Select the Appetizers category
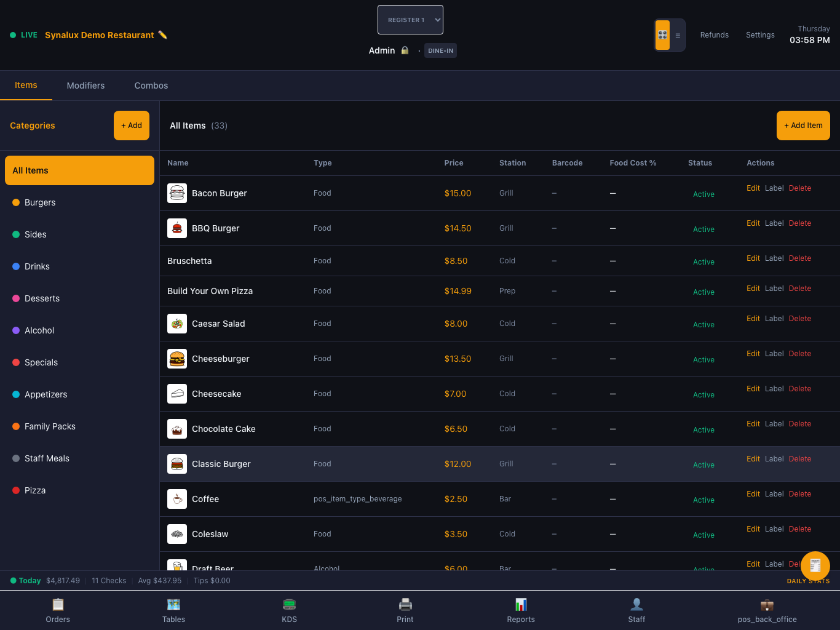Image resolution: width=840 pixels, height=630 pixels. [79, 394]
